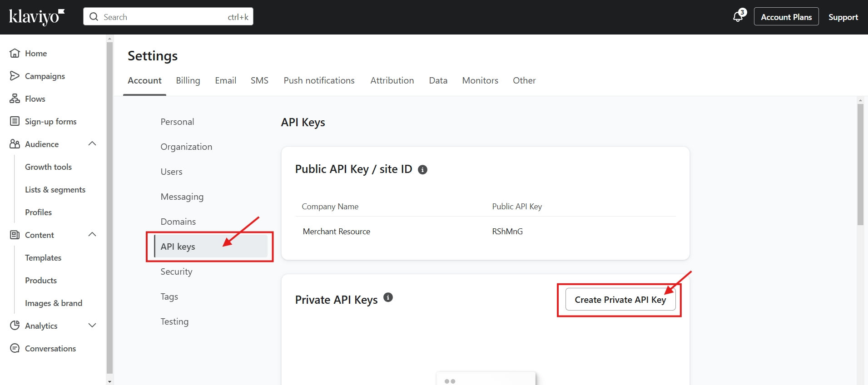Screen dimensions: 868x385
Task: Open the Support link
Action: (843, 17)
